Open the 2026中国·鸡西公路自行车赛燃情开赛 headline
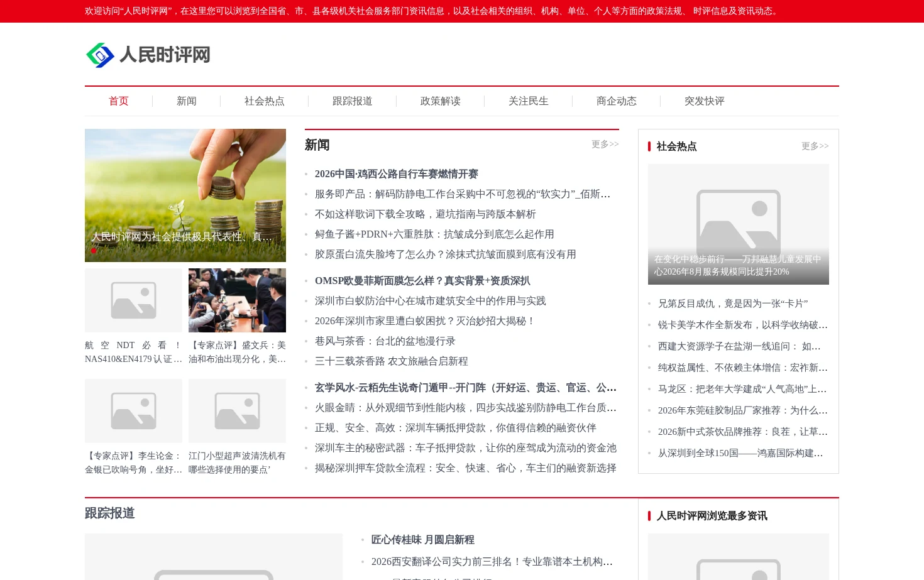This screenshot has width=924, height=580. [x=397, y=174]
